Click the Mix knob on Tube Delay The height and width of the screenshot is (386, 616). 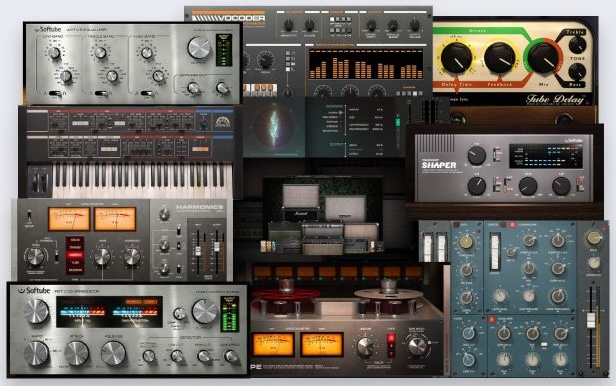tap(543, 58)
